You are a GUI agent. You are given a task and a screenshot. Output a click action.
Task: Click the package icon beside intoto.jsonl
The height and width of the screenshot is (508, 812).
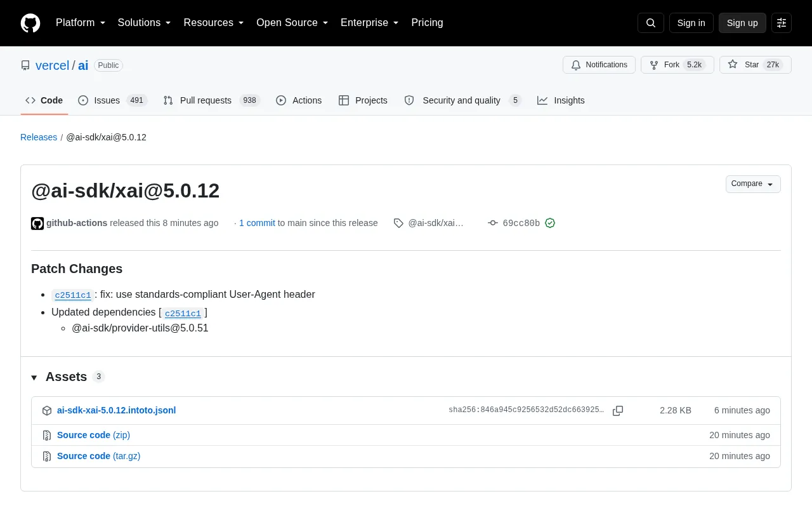coord(47,411)
